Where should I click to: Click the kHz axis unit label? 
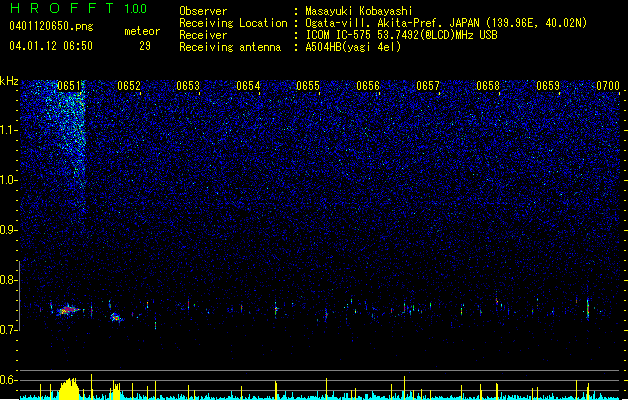pos(9,81)
